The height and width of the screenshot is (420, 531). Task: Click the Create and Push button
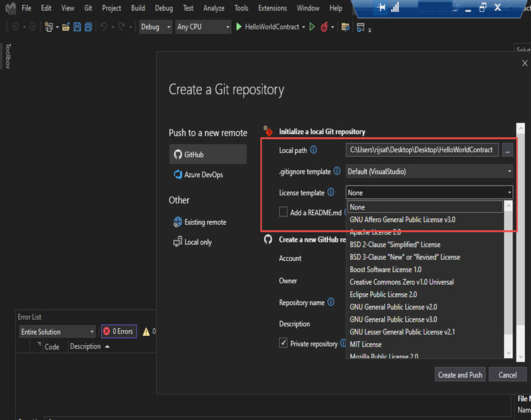[x=460, y=374]
